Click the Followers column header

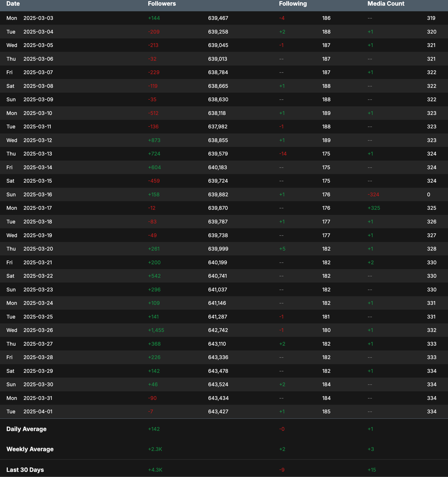click(x=162, y=4)
